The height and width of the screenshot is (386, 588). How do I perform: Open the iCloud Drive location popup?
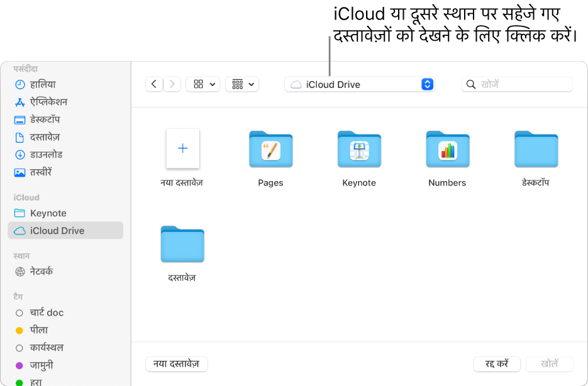tap(360, 84)
